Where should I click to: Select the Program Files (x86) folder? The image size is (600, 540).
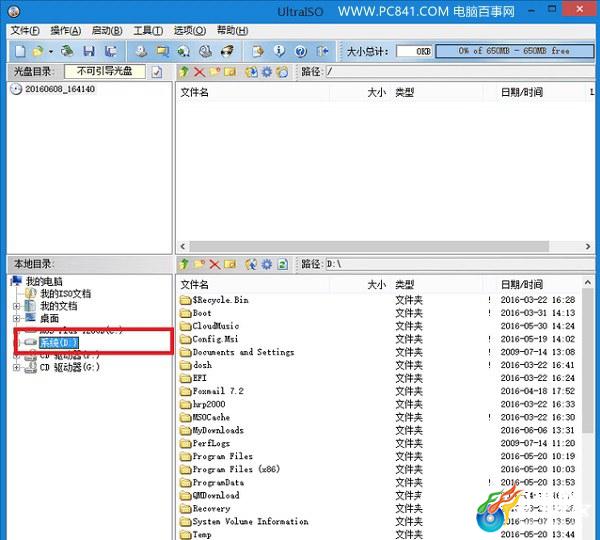tap(230, 469)
